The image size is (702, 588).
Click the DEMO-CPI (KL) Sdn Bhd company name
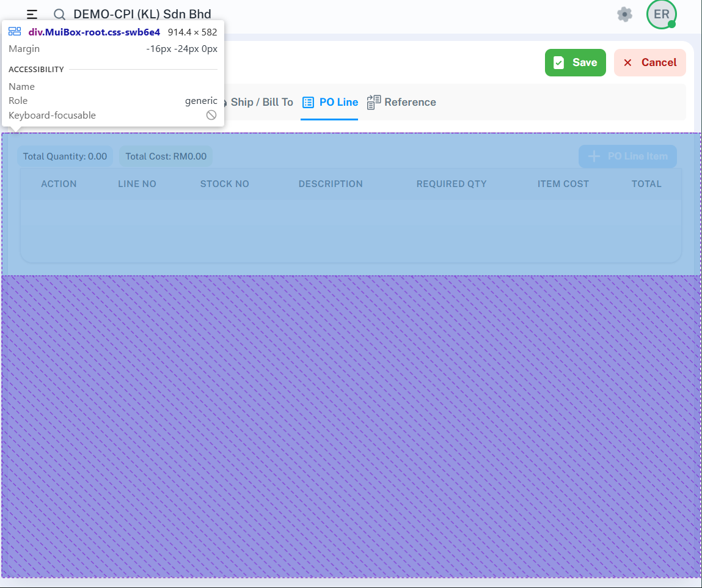142,14
